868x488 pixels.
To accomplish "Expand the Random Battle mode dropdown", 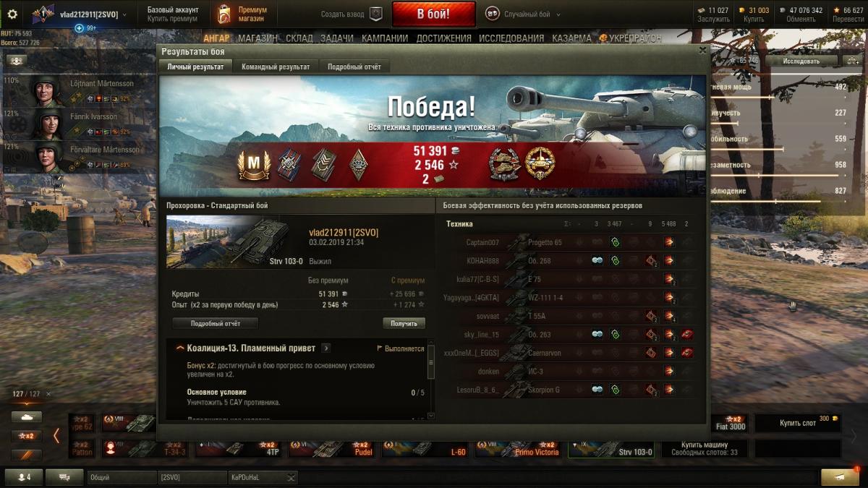I will click(523, 14).
